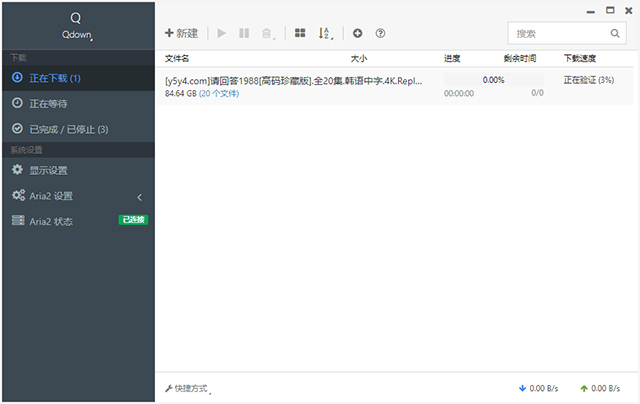Open 显示设置 display settings
The image size is (640, 404).
tap(78, 170)
